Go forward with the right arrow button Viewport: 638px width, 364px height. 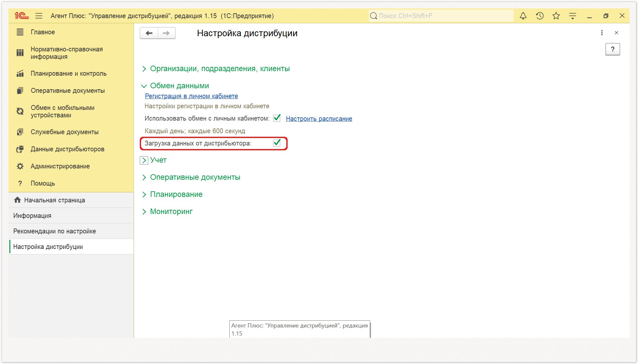[167, 33]
